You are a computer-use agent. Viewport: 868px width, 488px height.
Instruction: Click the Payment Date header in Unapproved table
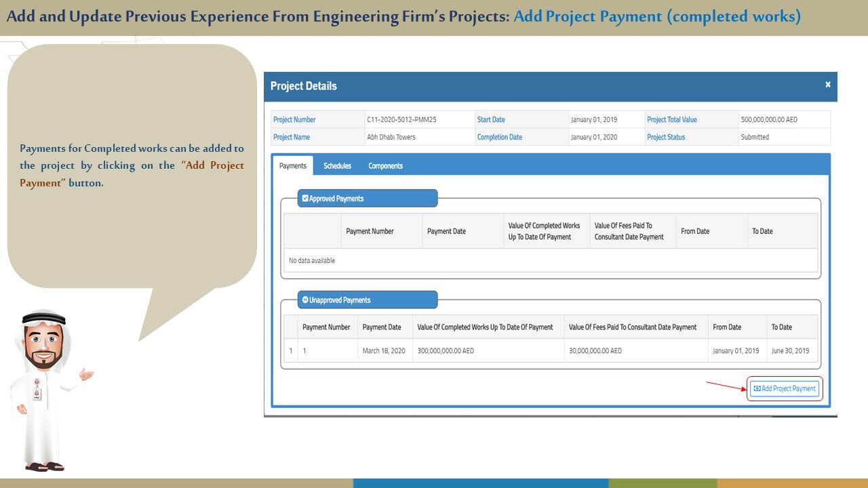tap(382, 327)
